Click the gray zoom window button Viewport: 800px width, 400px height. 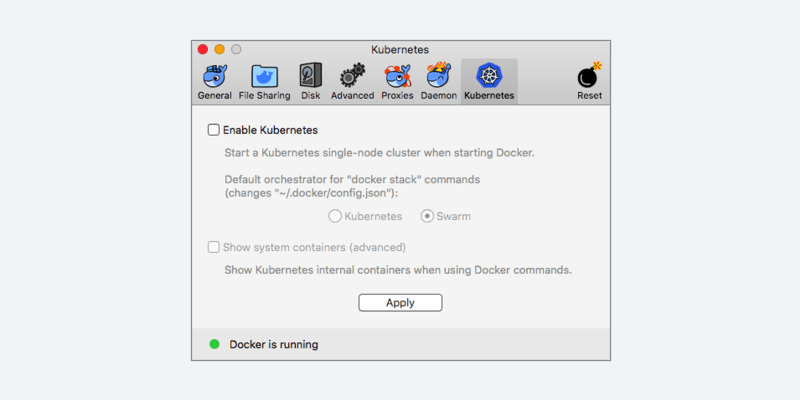click(x=236, y=49)
